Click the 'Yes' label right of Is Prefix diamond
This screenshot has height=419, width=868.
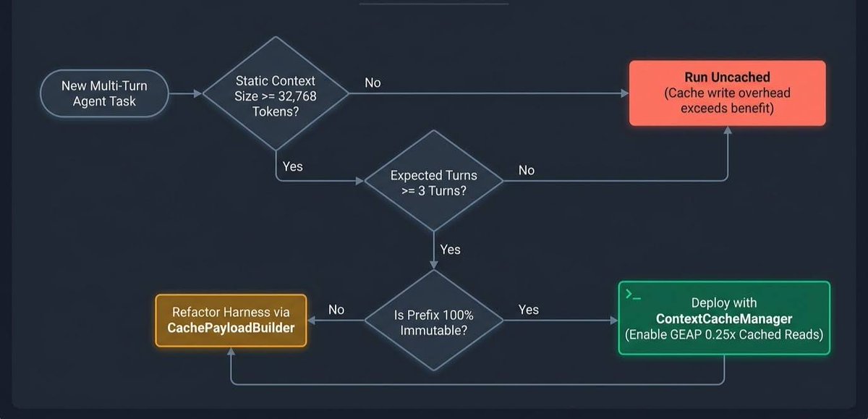click(x=529, y=310)
